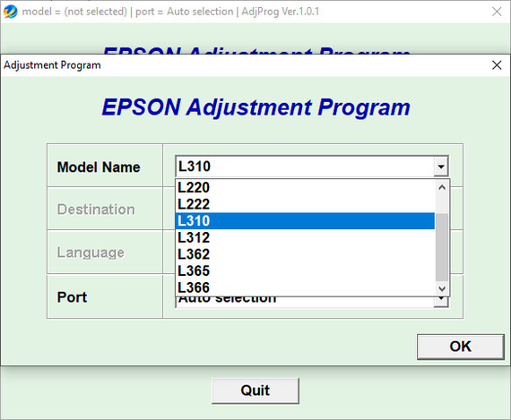
Task: Click the model list scroll up arrow
Action: coord(442,187)
